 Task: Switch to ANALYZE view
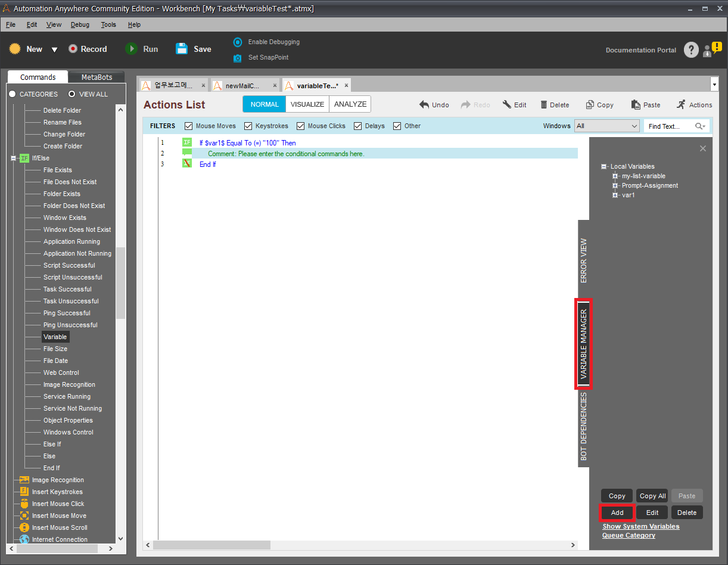pyautogui.click(x=350, y=104)
